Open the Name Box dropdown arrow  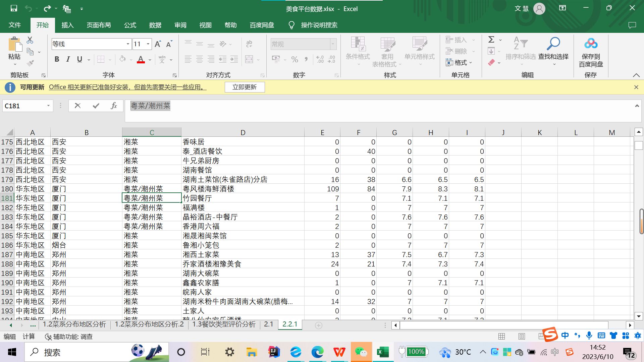pyautogui.click(x=48, y=106)
